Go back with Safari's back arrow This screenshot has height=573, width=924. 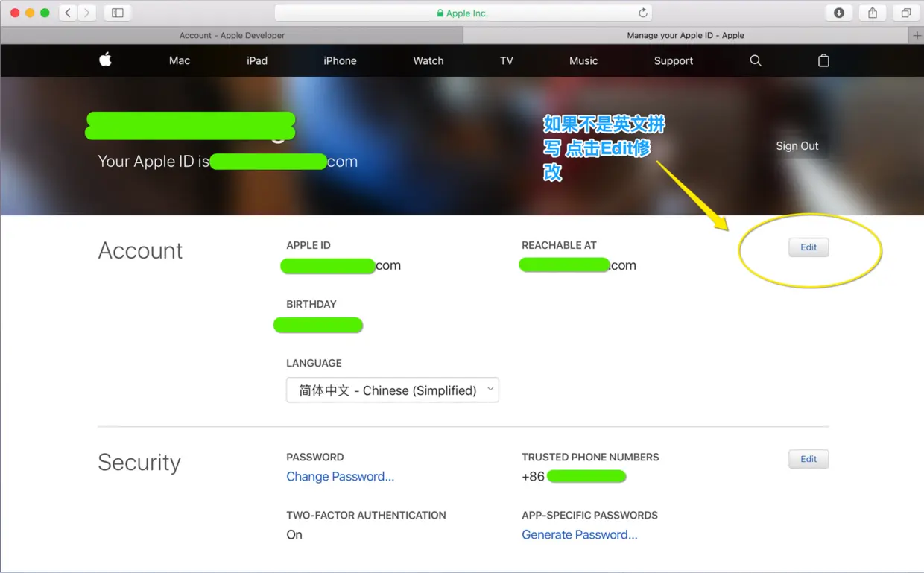click(68, 13)
